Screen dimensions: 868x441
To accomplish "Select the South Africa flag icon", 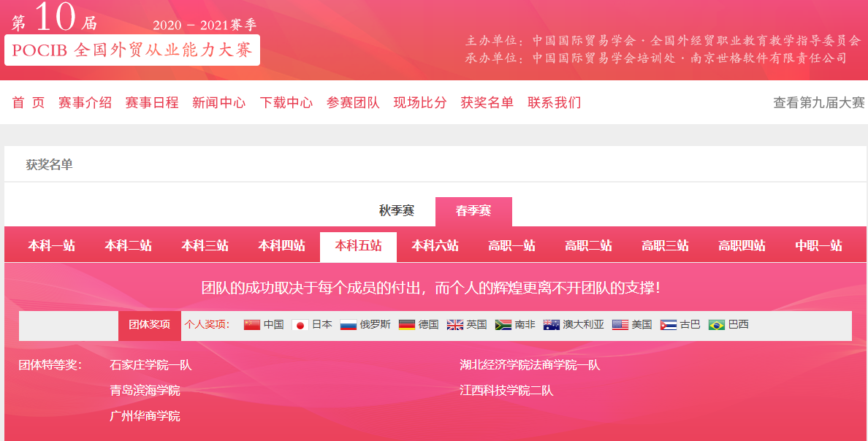I will [503, 325].
